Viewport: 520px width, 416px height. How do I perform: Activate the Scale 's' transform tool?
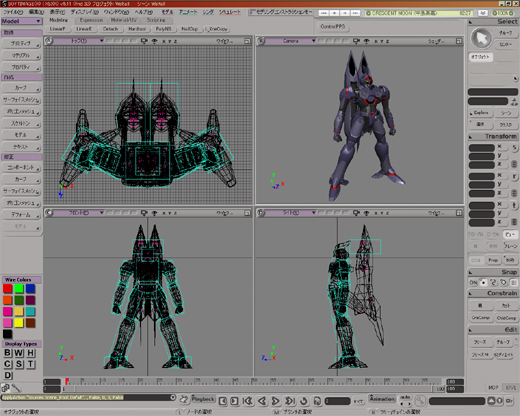click(x=514, y=147)
